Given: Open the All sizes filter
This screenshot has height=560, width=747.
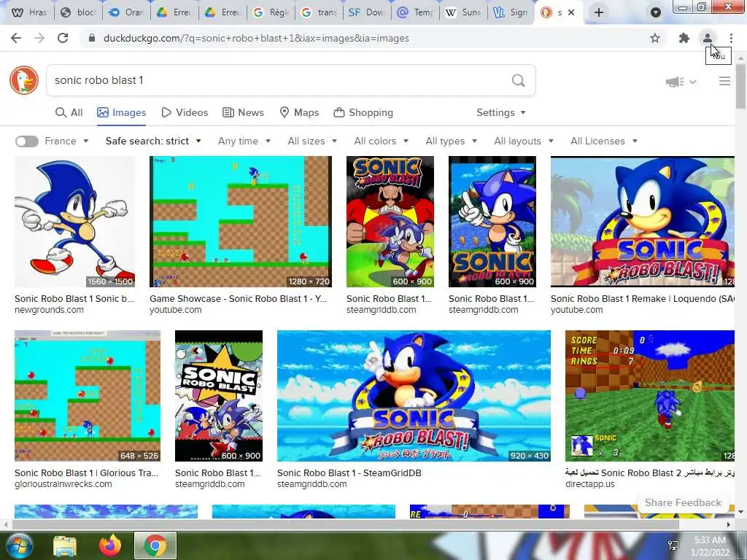Looking at the screenshot, I should [312, 141].
